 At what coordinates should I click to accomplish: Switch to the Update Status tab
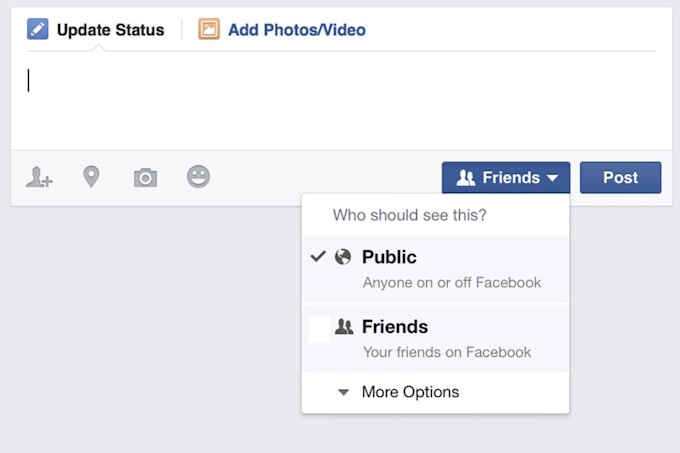110,30
